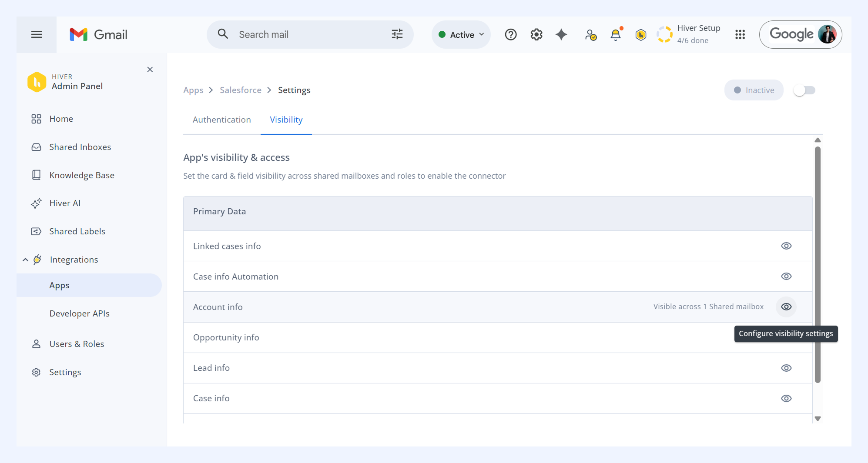The width and height of the screenshot is (868, 463).
Task: Click the Knowledge Base book icon
Action: point(36,175)
